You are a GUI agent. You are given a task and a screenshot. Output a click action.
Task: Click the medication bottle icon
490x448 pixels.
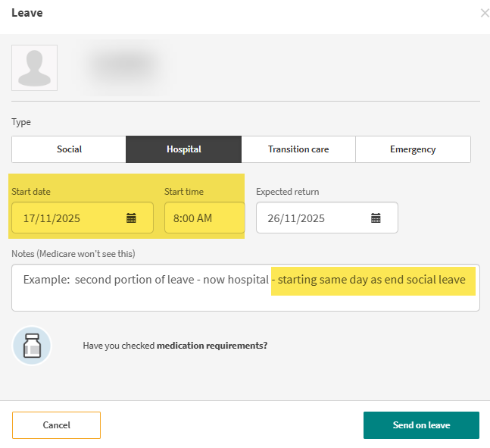[32, 346]
